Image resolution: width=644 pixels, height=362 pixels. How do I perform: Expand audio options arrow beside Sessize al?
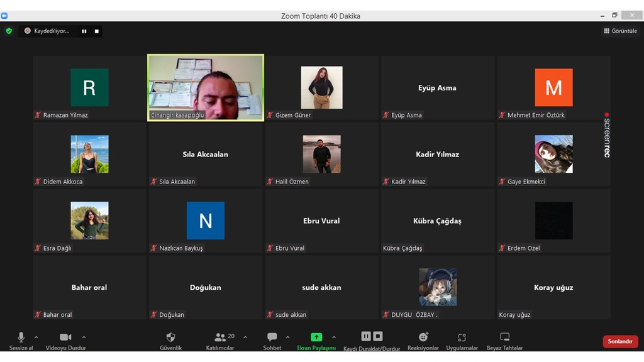[x=36, y=337]
